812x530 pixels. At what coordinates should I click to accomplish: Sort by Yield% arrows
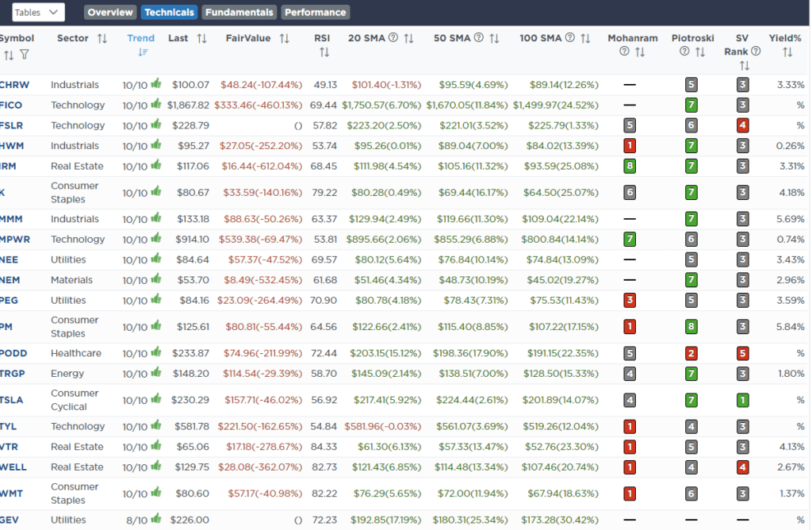click(787, 52)
